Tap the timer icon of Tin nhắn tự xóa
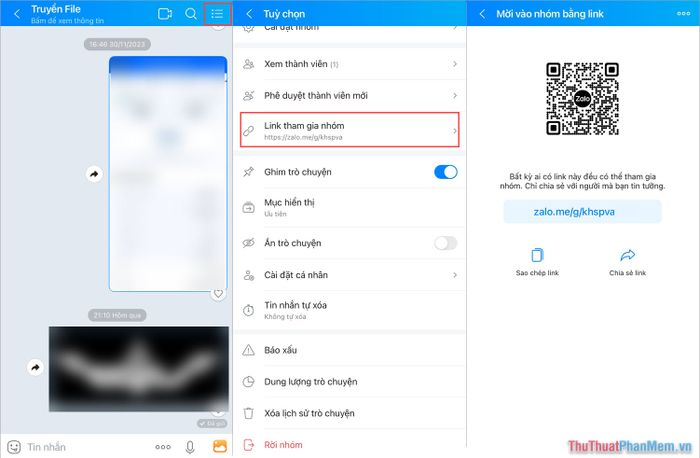 coord(249,310)
